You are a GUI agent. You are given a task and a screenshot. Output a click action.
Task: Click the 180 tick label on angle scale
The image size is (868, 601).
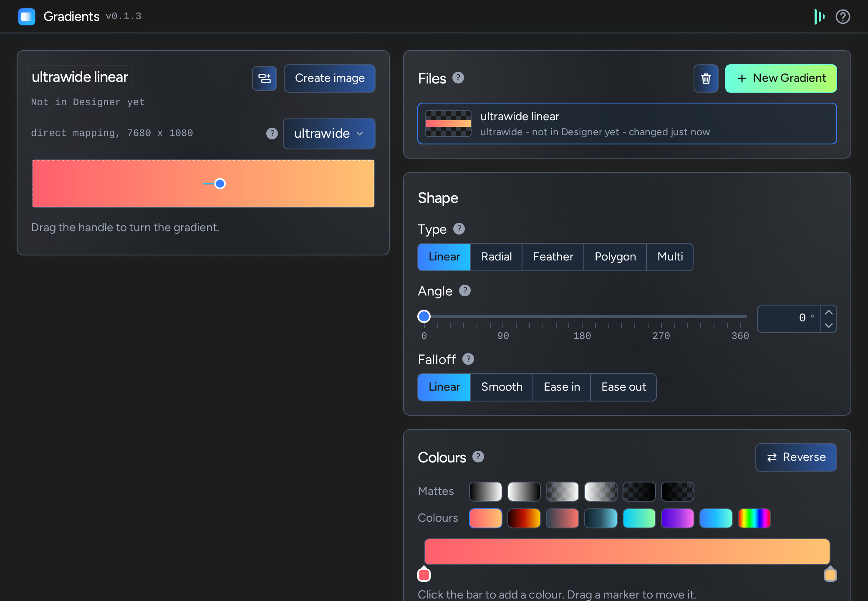tap(582, 336)
